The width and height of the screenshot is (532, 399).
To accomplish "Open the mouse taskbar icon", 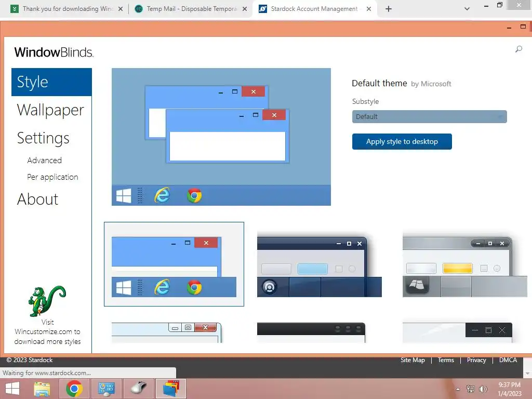I will tap(138, 389).
